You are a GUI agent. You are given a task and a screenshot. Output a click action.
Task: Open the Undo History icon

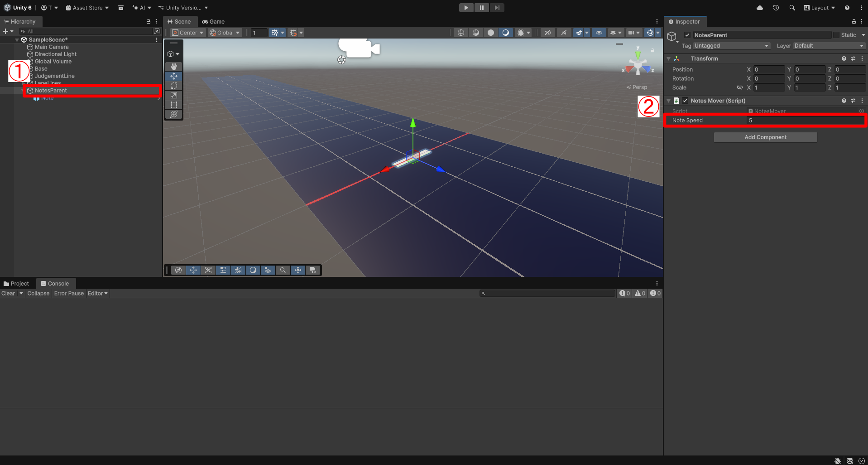pyautogui.click(x=776, y=8)
